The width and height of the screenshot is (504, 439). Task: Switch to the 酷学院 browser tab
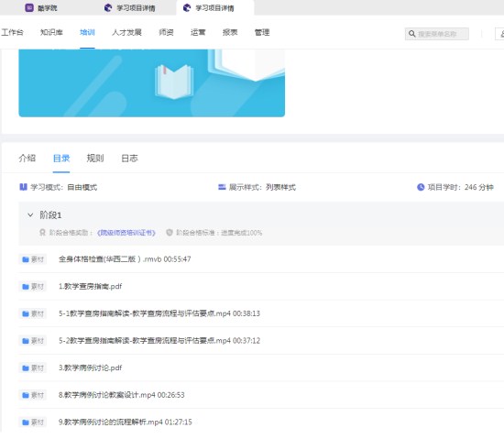pyautogui.click(x=41, y=7)
